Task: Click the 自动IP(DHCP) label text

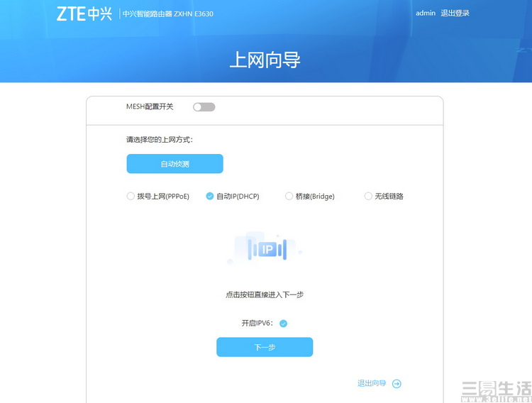Action: 238,197
